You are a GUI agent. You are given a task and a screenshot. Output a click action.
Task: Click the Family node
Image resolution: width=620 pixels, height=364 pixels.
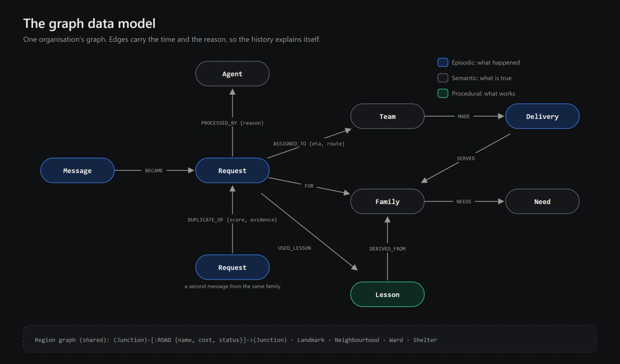tap(387, 201)
